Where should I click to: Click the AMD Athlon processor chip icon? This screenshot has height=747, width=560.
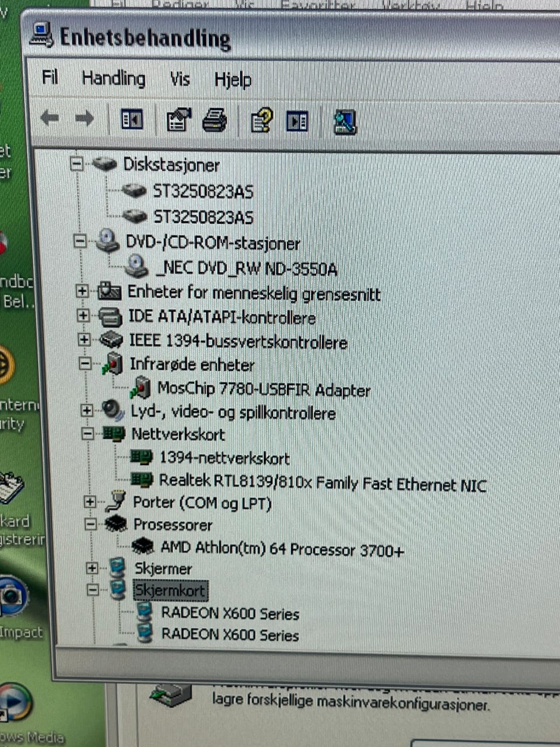pos(143,546)
